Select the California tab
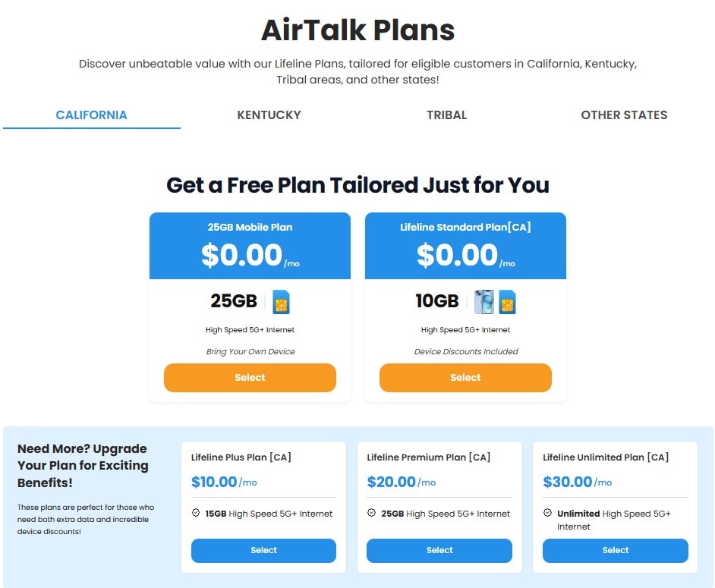Image resolution: width=715 pixels, height=588 pixels. click(92, 115)
